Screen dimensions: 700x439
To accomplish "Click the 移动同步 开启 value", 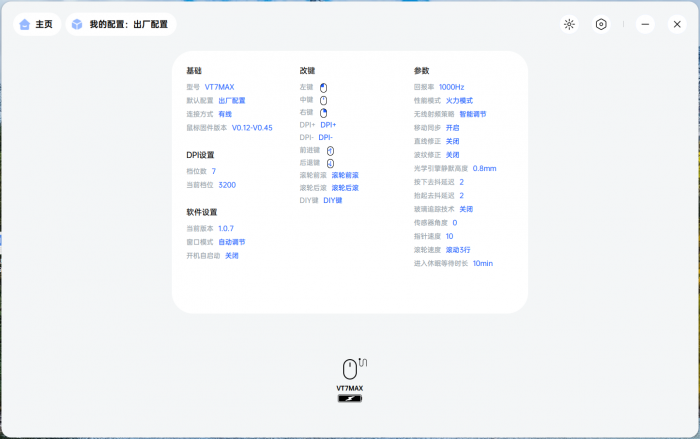I will 452,128.
